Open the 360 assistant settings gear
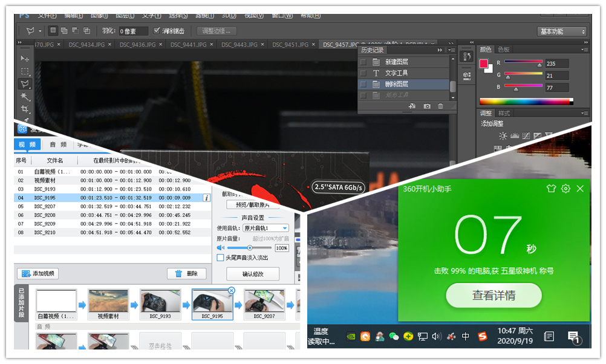This screenshot has height=364, width=606. pos(565,189)
